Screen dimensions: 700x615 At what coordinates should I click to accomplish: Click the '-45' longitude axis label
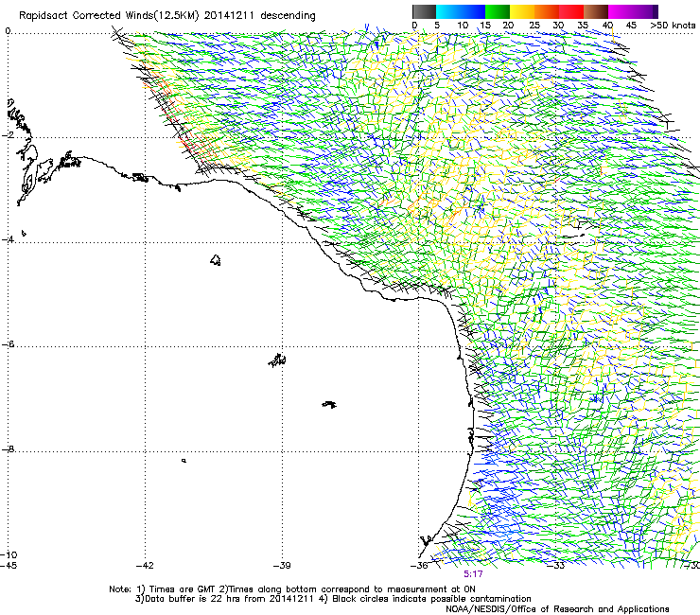pyautogui.click(x=9, y=566)
